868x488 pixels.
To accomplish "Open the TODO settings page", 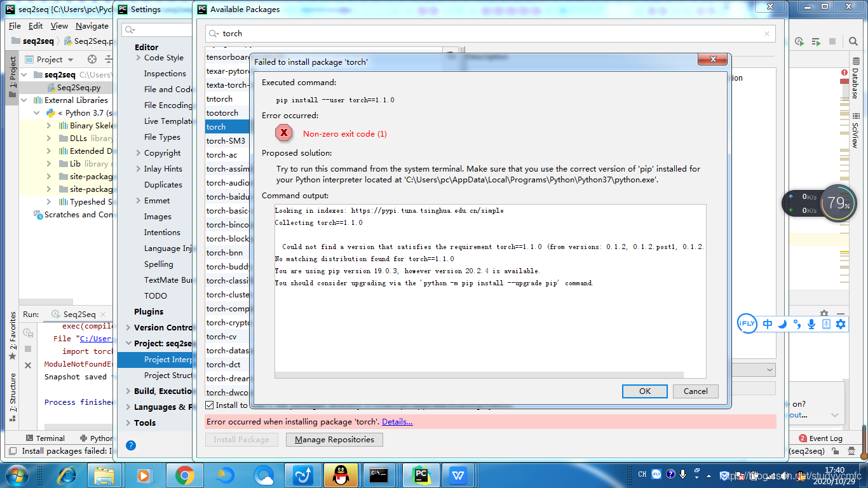I will pos(155,295).
